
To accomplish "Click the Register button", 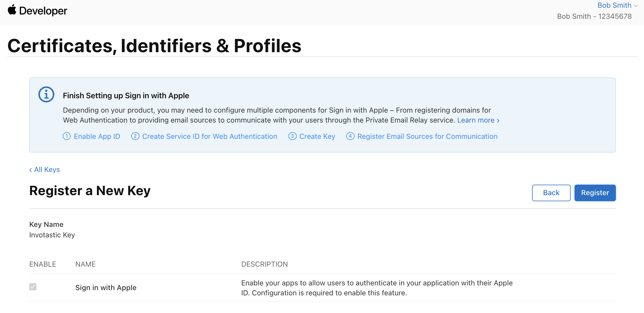I will [595, 193].
